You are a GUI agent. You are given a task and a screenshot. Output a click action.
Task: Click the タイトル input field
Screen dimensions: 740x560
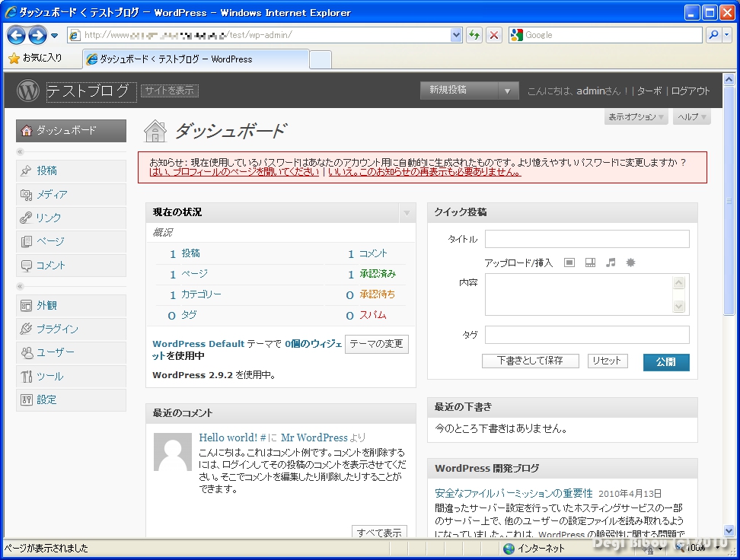tap(587, 239)
